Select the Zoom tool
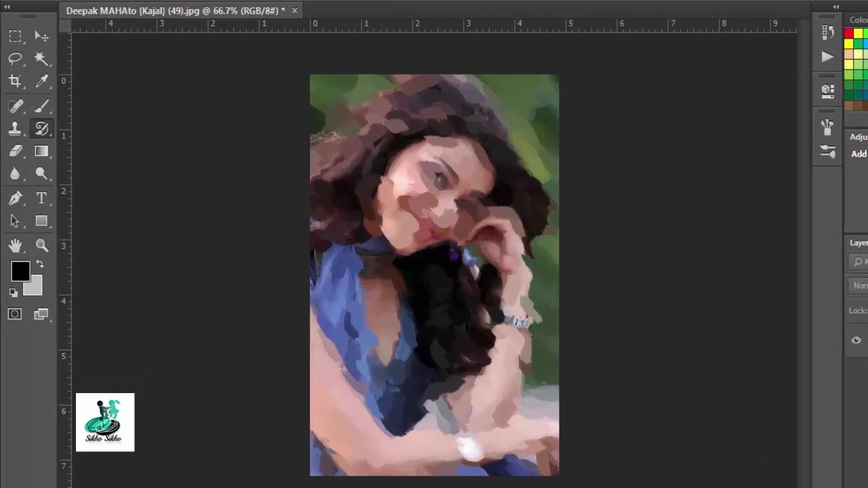 click(41, 245)
